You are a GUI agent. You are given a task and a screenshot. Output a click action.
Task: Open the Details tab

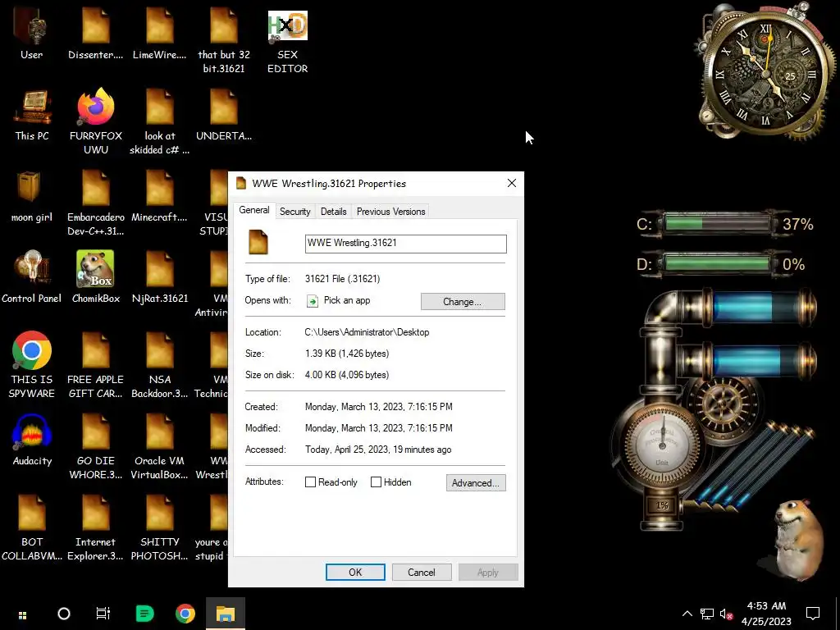[x=333, y=212]
